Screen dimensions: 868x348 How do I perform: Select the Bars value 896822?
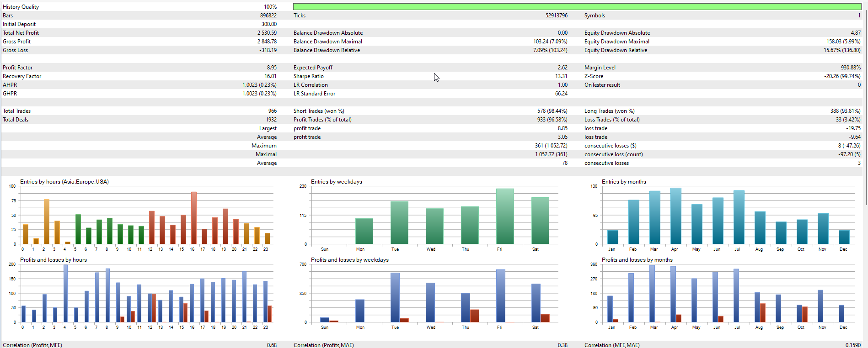pos(268,16)
